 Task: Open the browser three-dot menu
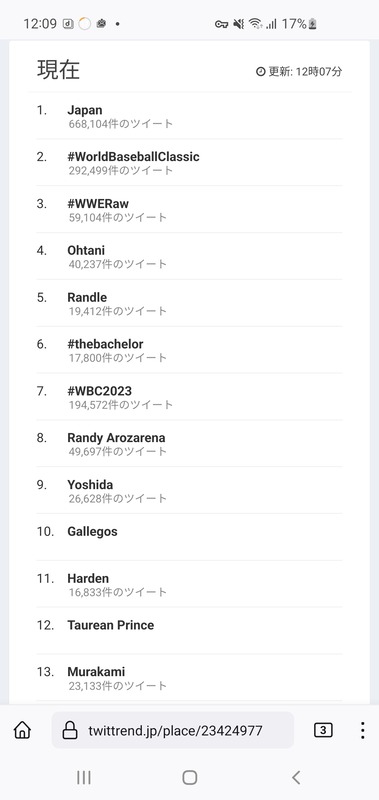tap(362, 730)
